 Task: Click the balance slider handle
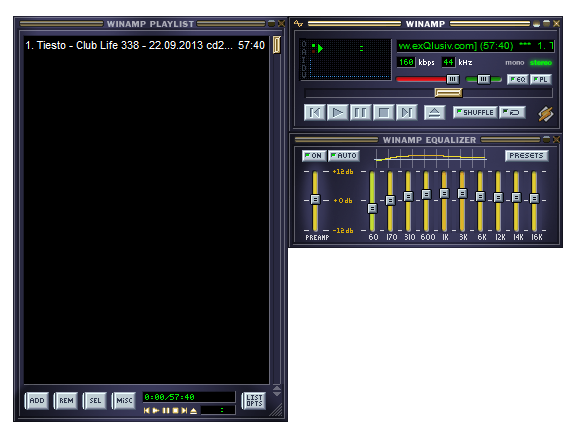[x=484, y=79]
